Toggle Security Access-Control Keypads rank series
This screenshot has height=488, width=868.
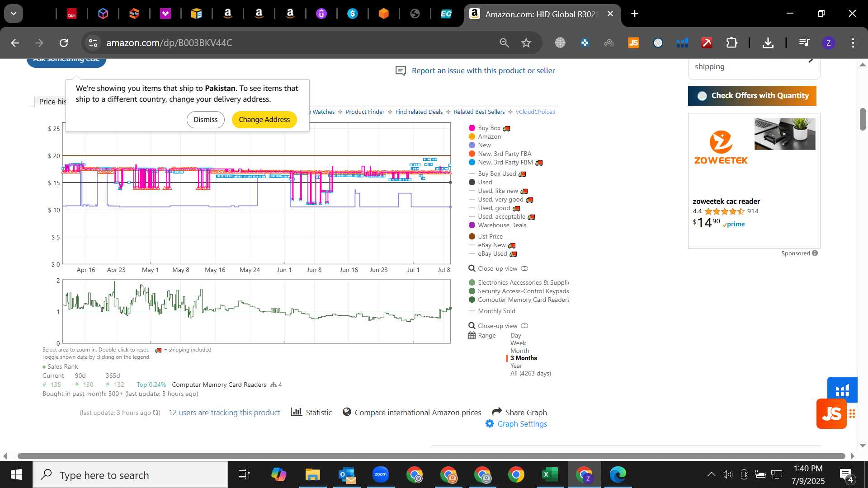click(x=519, y=291)
